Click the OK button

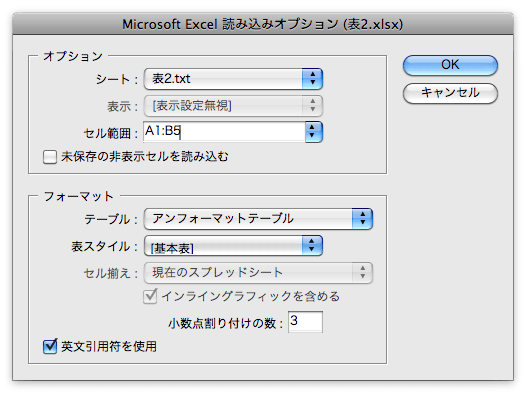click(x=450, y=65)
